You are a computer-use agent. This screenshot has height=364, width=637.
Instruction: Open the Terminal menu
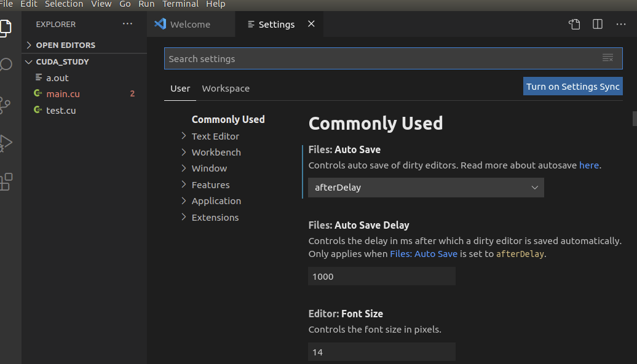[180, 4]
